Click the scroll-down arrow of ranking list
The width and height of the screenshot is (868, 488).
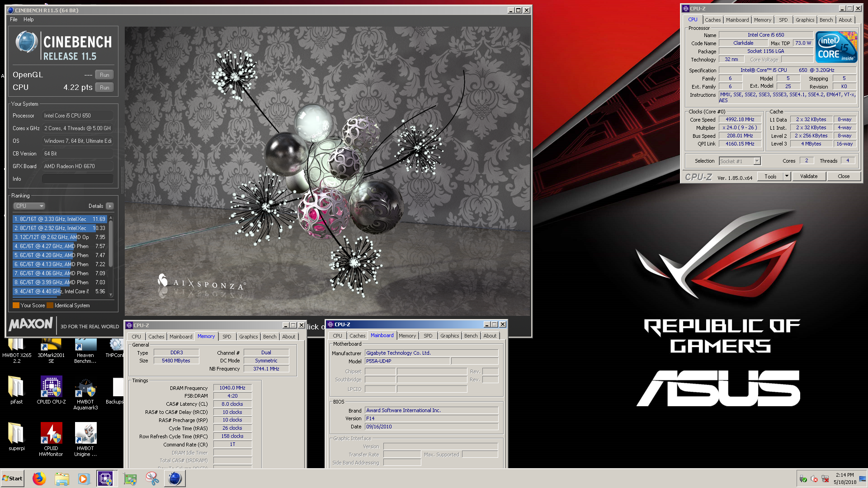coord(111,295)
